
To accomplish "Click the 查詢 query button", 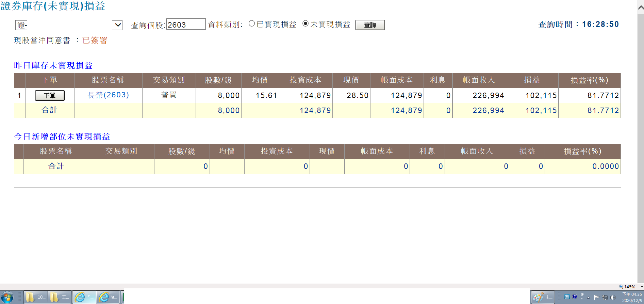I will (x=370, y=25).
